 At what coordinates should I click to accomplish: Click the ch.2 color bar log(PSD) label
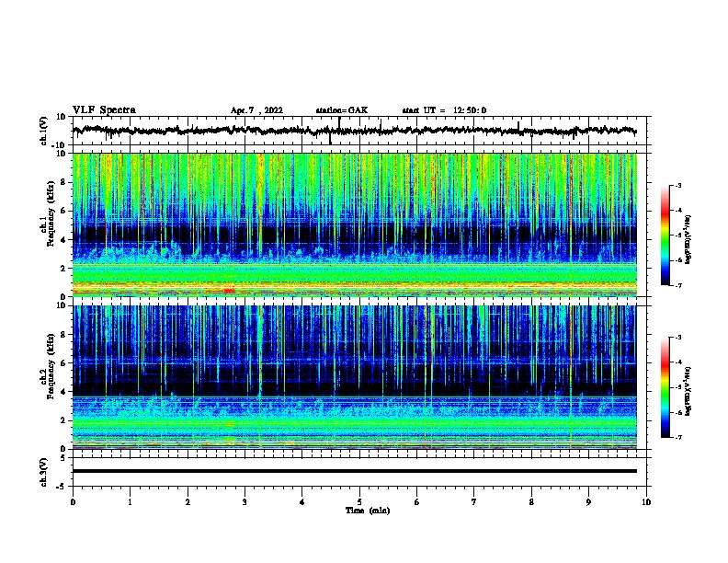[x=688, y=391]
